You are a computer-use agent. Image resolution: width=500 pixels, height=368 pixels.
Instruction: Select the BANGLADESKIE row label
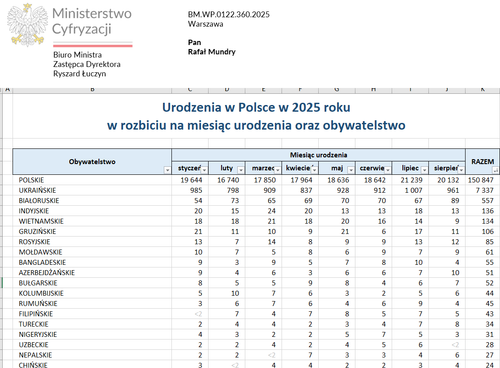(42, 263)
